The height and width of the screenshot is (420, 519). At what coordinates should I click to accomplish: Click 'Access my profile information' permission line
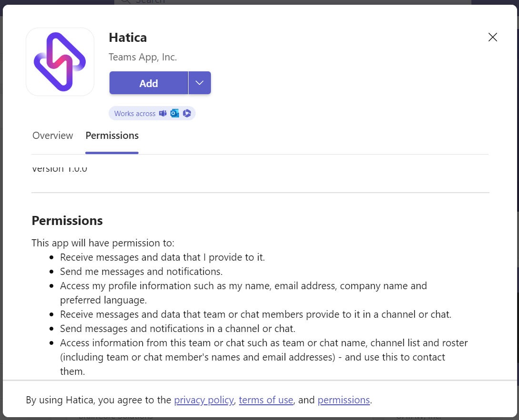[x=244, y=293]
